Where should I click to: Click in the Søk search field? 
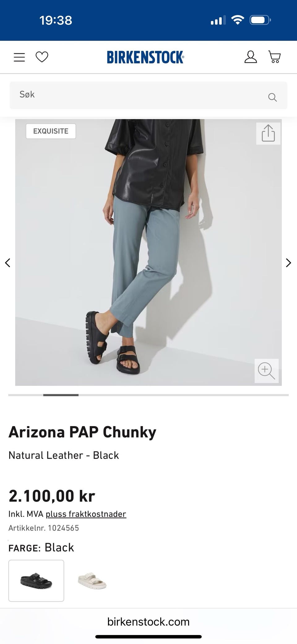pyautogui.click(x=148, y=95)
